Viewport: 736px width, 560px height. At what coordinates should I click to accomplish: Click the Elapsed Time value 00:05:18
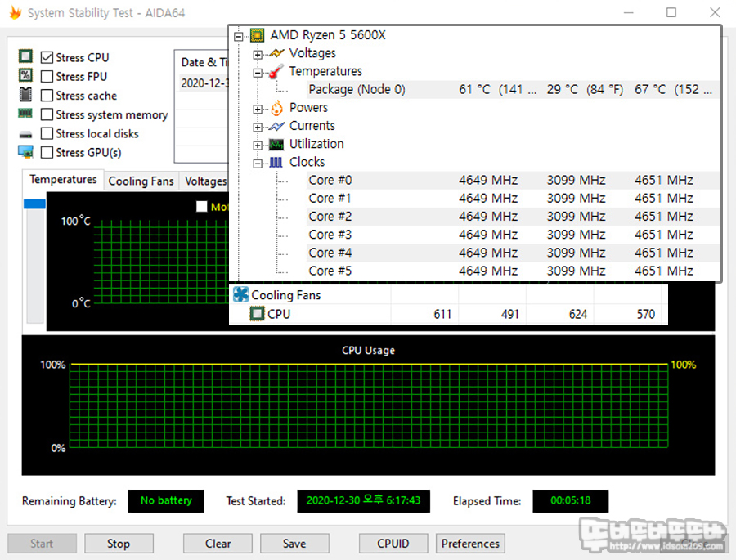pyautogui.click(x=570, y=501)
